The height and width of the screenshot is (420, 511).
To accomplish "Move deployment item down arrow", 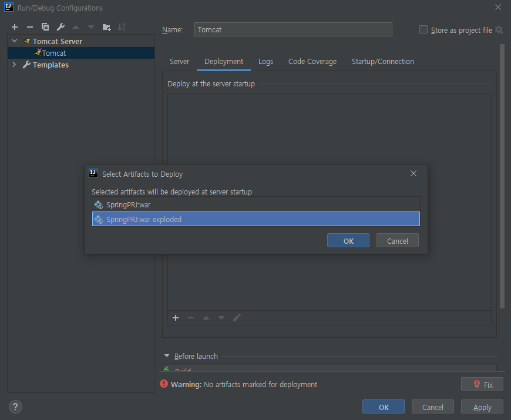I will pyautogui.click(x=221, y=318).
